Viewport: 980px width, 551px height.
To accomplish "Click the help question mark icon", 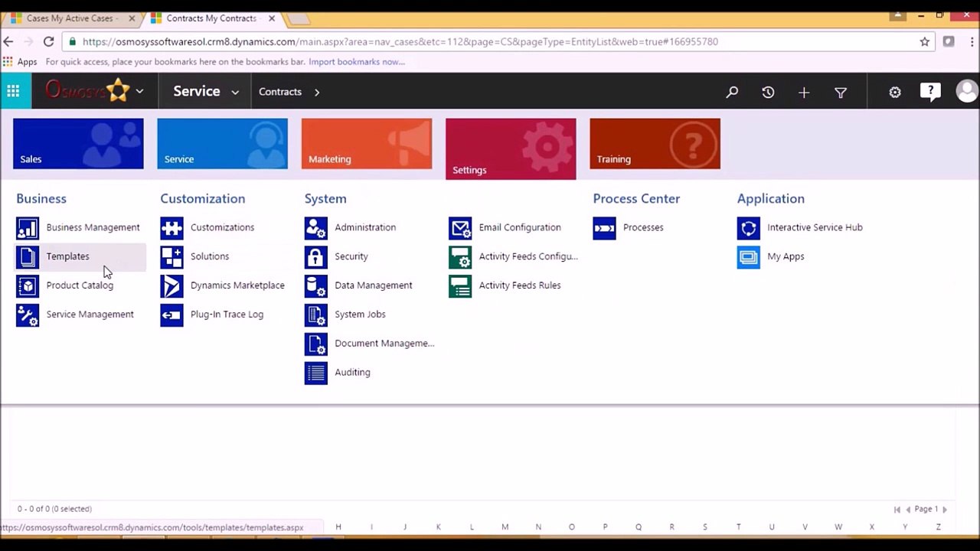I will (930, 92).
